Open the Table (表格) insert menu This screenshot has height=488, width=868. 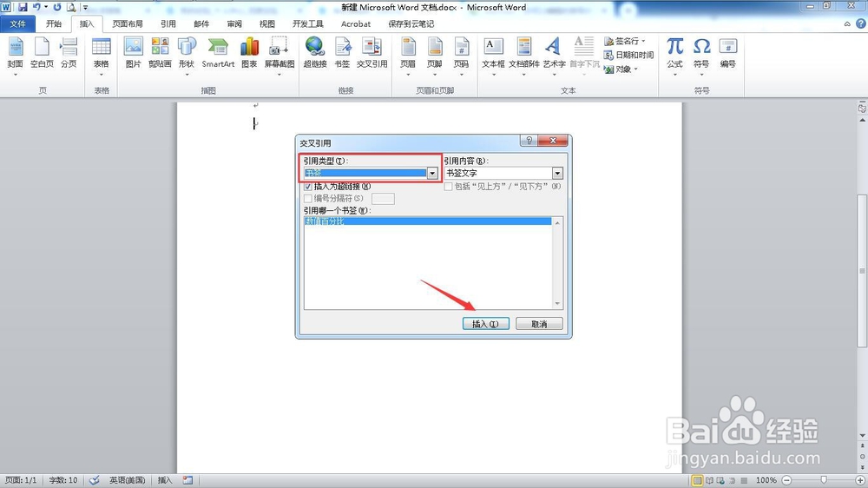pyautogui.click(x=102, y=56)
